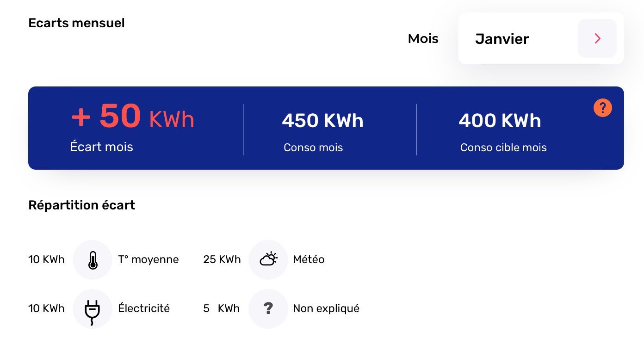Click the Écart mois label
The height and width of the screenshot is (350, 644).
[x=102, y=147]
